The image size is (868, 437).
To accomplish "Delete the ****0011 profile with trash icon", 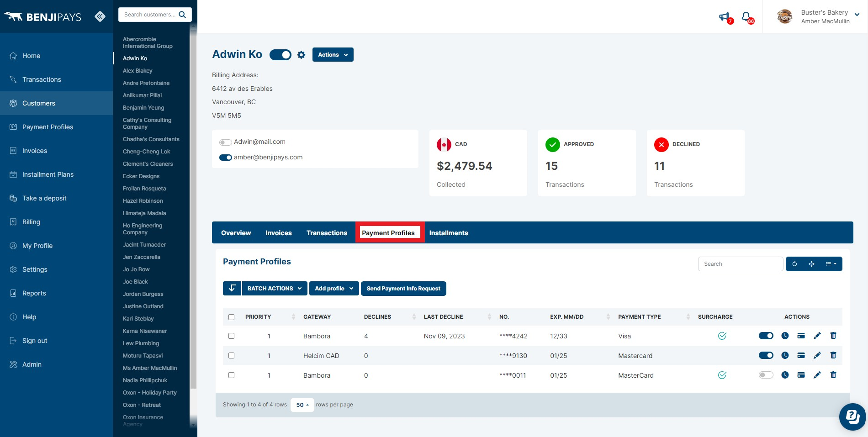I will (833, 375).
